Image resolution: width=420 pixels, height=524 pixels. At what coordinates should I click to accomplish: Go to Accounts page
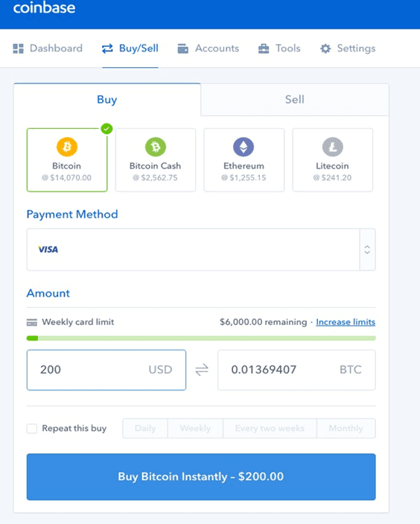coord(209,48)
